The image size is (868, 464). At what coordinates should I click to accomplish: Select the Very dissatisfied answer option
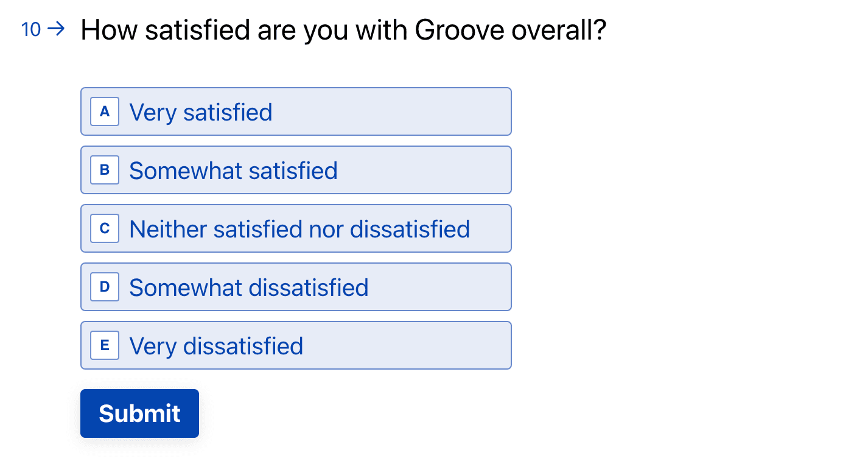(296, 345)
